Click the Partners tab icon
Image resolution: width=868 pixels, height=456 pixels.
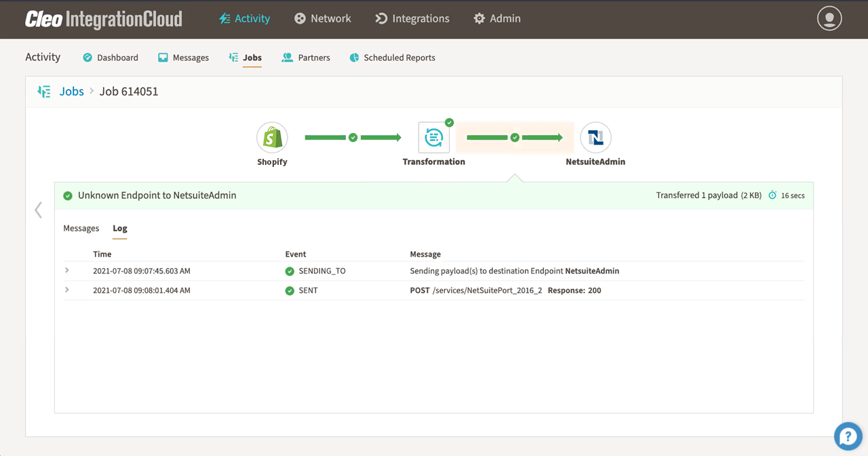click(x=288, y=58)
